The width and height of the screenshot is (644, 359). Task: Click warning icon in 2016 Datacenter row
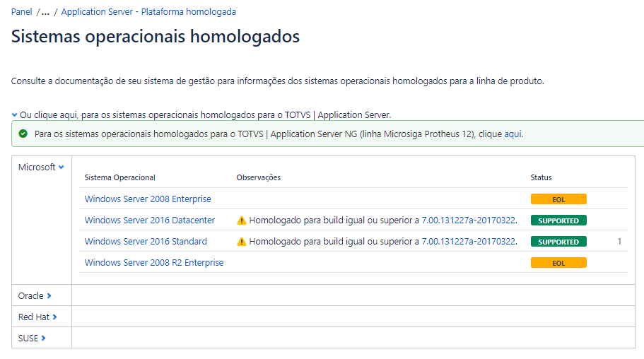242,220
